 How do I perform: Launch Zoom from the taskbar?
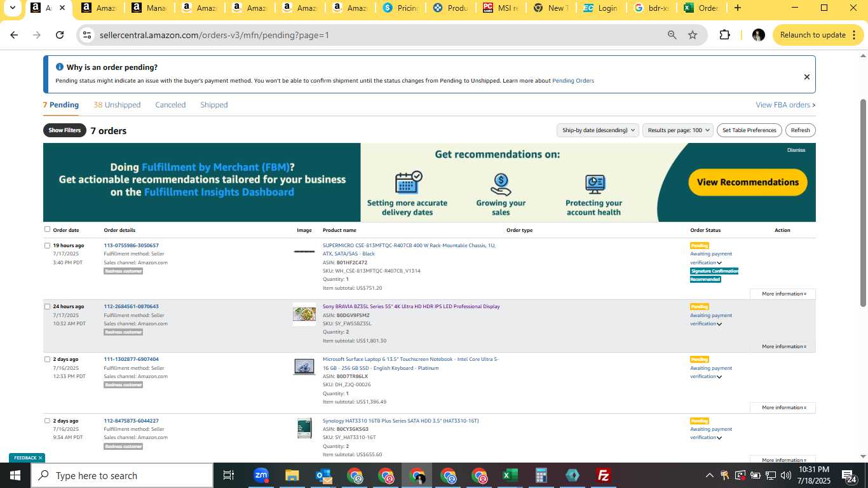pos(261,475)
